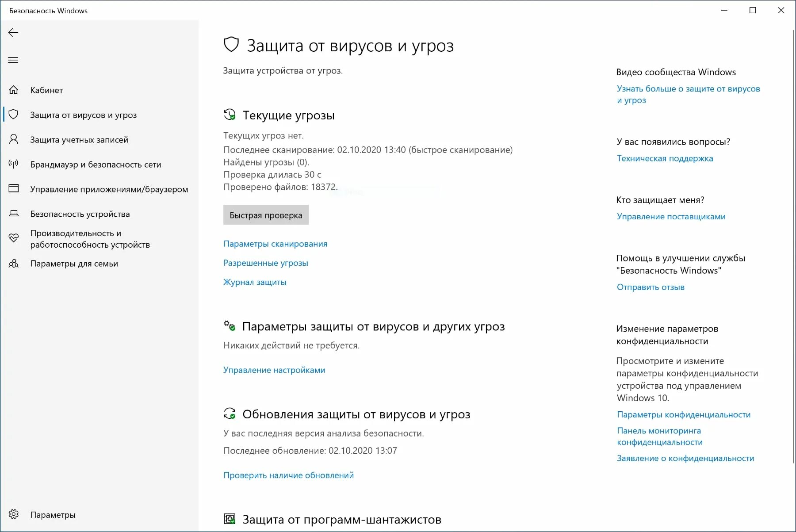This screenshot has height=532, width=796.
Task: Click the Текущие угрозы heading
Action: (288, 115)
